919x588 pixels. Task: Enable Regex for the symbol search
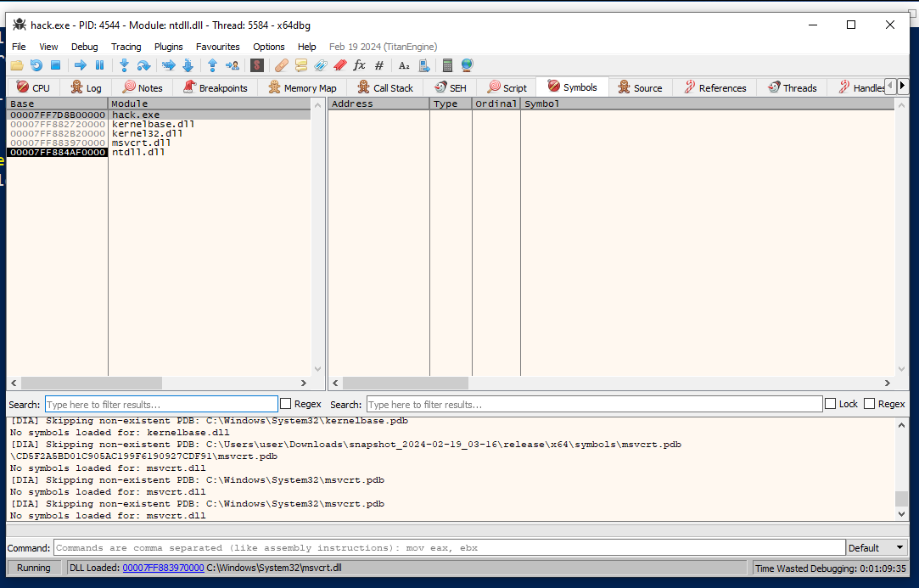[870, 403]
